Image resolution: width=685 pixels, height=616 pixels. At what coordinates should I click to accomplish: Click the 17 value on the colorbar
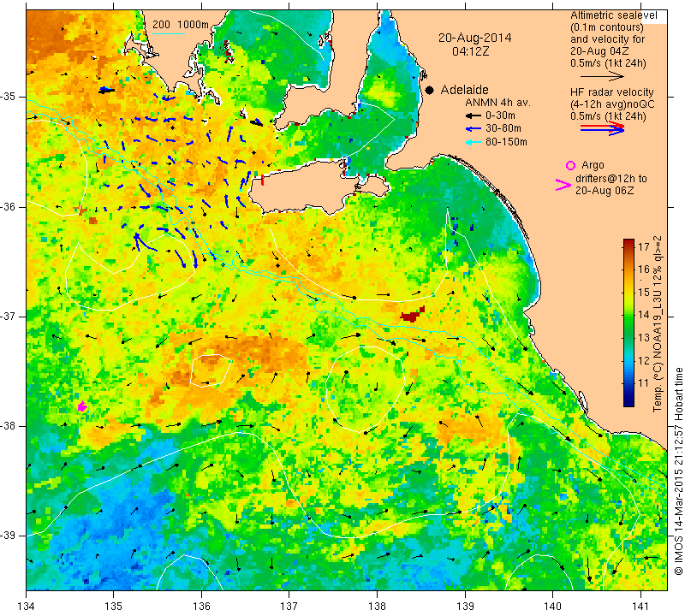644,246
